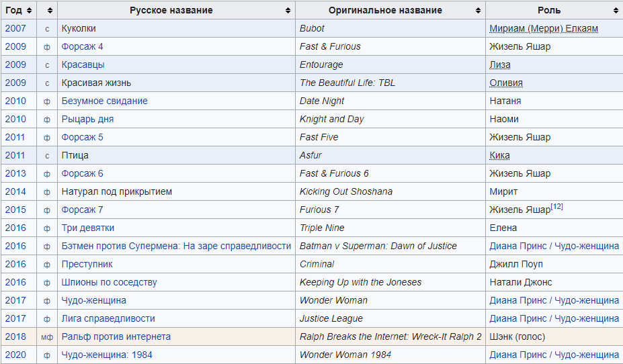Viewport: 623px width, 364px height.
Task: Follow the Преступник link
Action: click(87, 265)
